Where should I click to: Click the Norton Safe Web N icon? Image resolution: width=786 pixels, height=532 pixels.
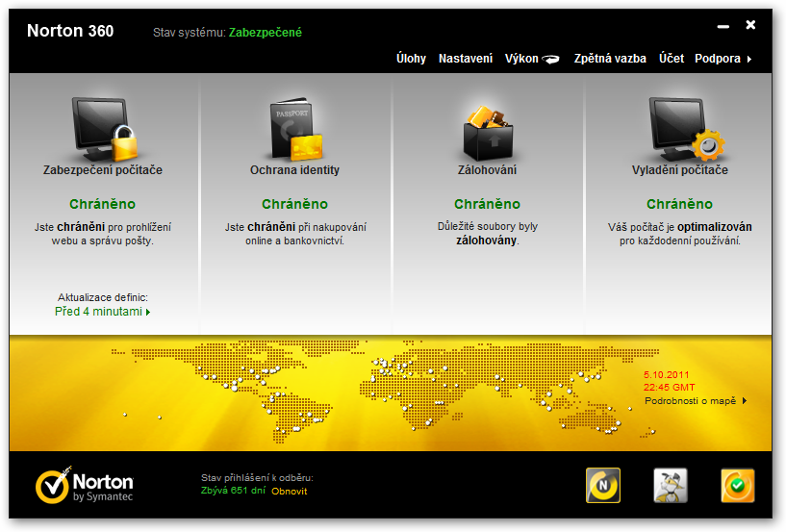click(x=603, y=485)
